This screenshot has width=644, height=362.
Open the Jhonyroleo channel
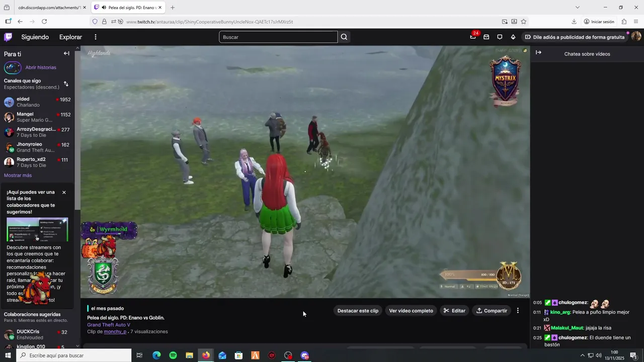37,147
